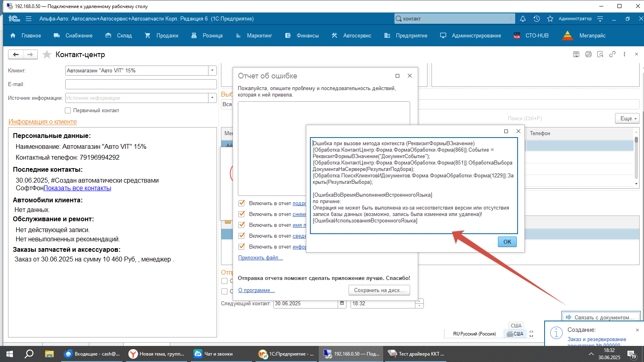The image size is (644, 362).
Task: Uncheck Включить в отчет сведения checkbox
Action: (242, 236)
